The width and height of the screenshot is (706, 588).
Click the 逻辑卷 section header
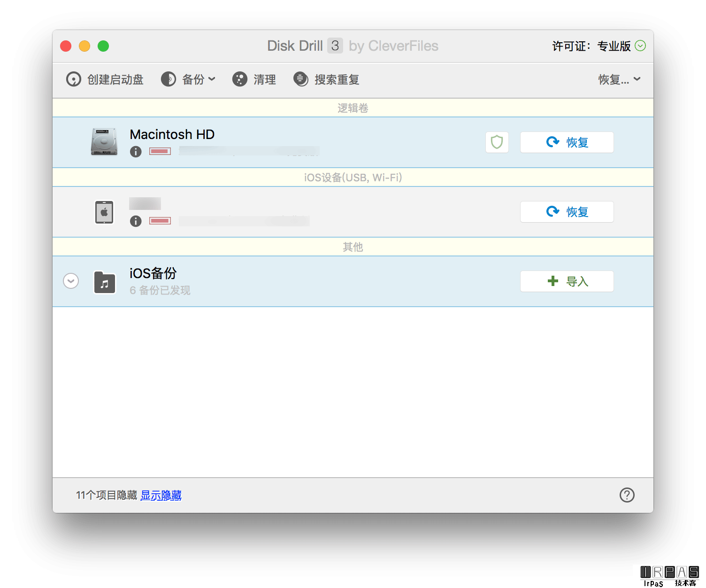click(353, 108)
